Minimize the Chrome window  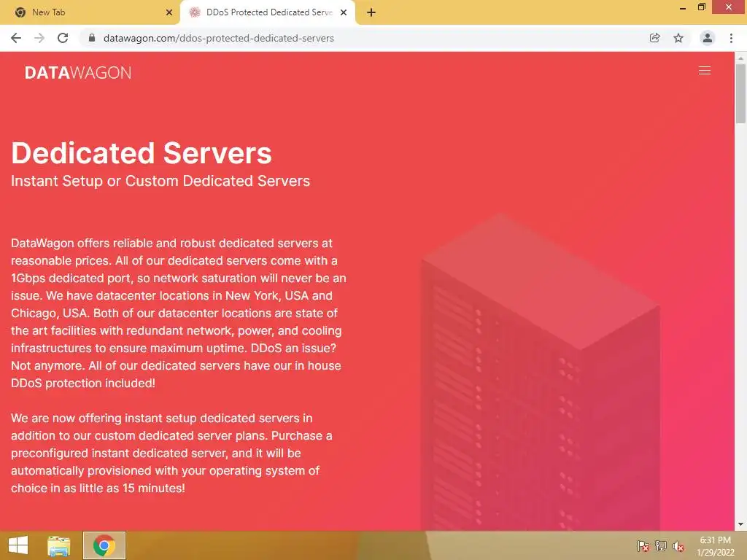pyautogui.click(x=683, y=7)
